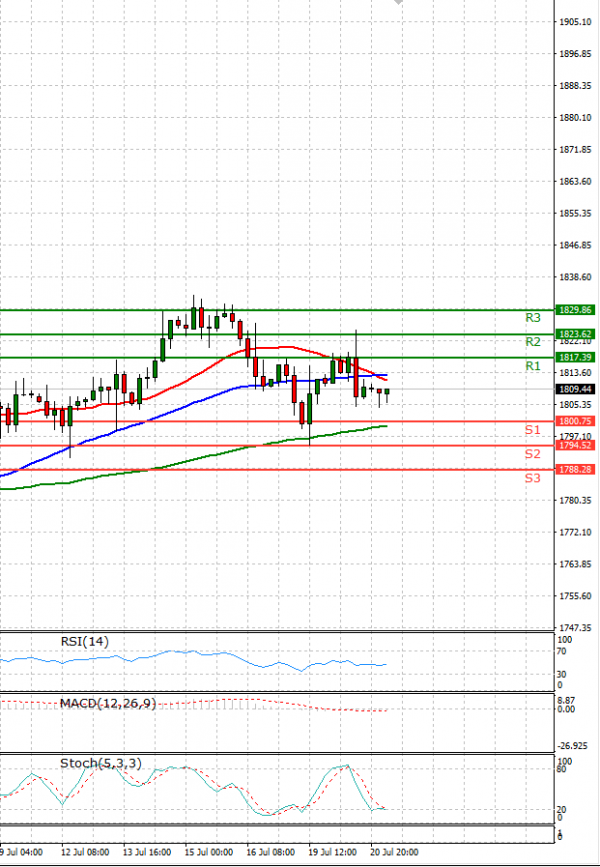The height and width of the screenshot is (867, 600).
Task: Click the 1805.35 price axis value
Action: (x=576, y=405)
